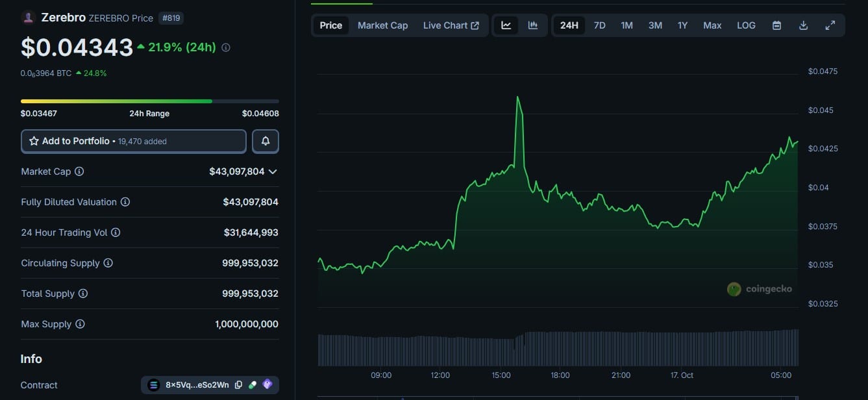The image size is (868, 400).
Task: Click the 24h Range progress bar
Action: pos(149,101)
